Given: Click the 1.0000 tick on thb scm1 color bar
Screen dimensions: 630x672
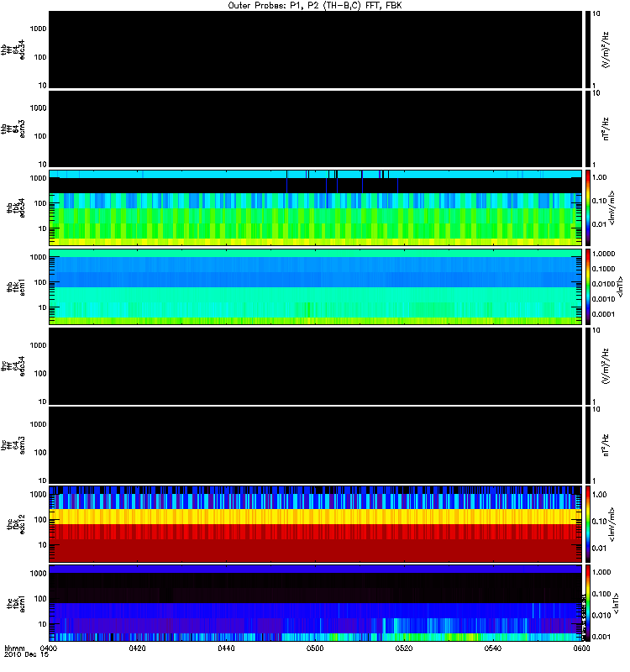Looking at the screenshot, I should [x=604, y=254].
